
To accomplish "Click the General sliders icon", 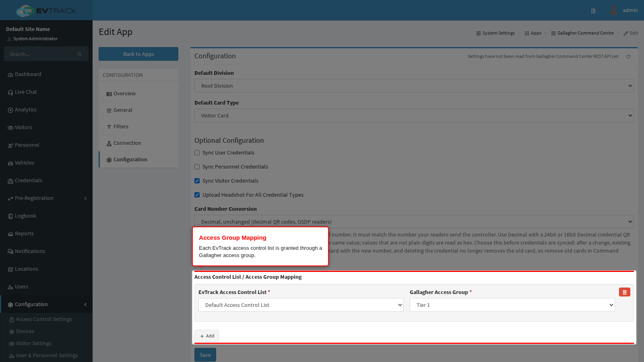I will [109, 111].
